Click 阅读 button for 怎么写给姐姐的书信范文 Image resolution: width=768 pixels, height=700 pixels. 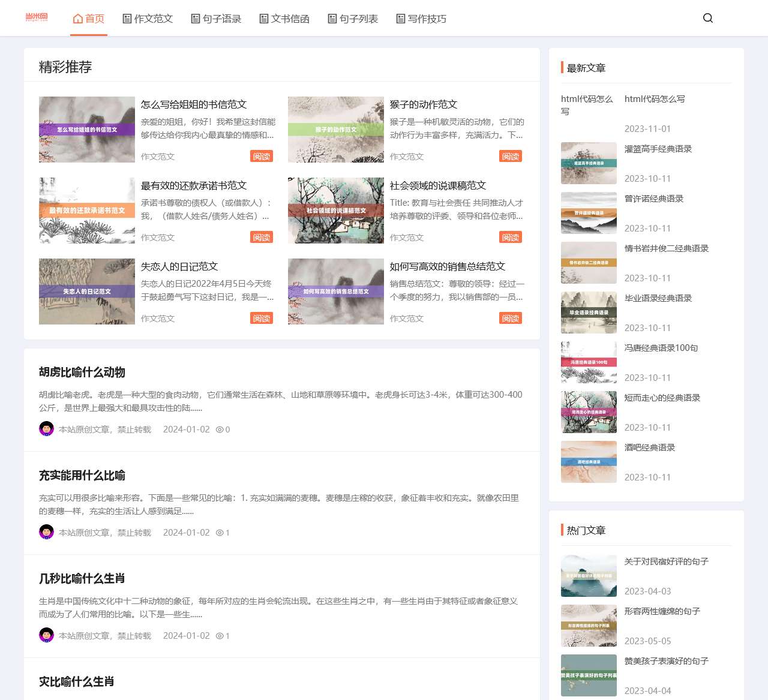pyautogui.click(x=262, y=156)
